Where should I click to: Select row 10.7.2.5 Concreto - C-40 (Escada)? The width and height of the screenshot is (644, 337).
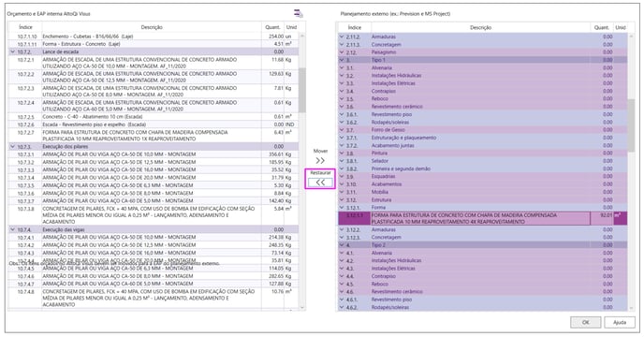154,117
